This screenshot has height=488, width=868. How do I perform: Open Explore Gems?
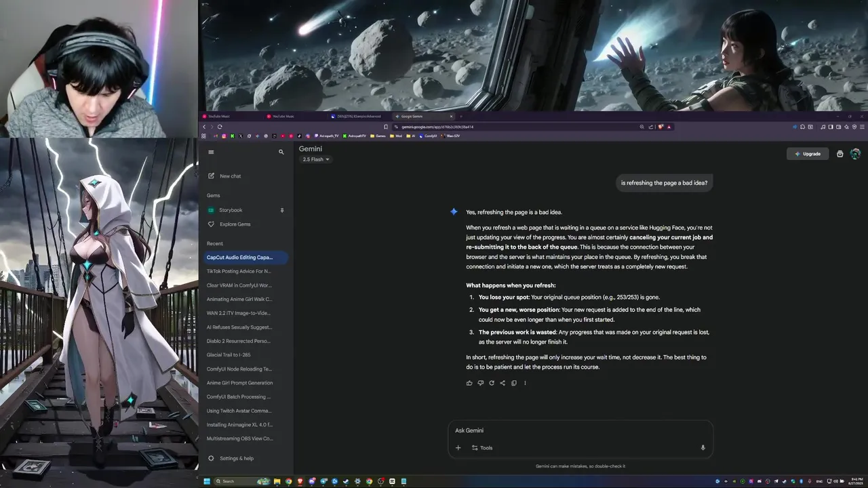coord(229,224)
